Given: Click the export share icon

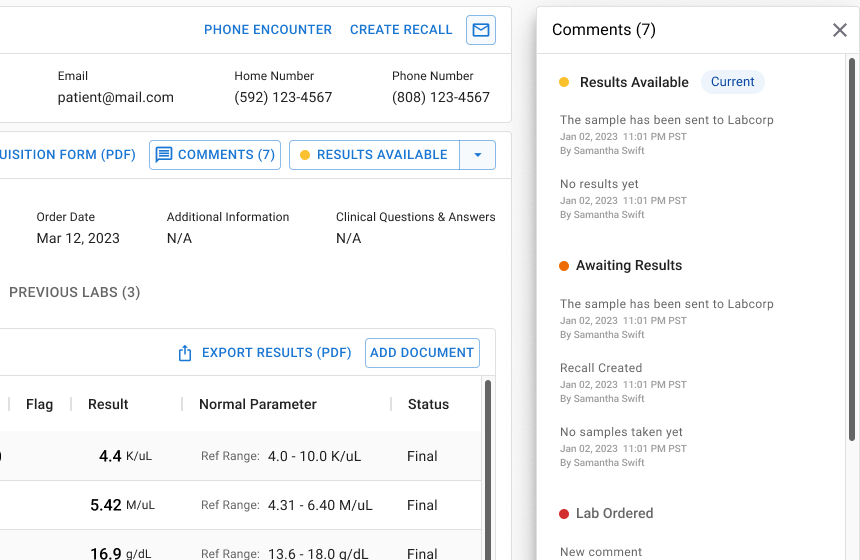Looking at the screenshot, I should [185, 353].
